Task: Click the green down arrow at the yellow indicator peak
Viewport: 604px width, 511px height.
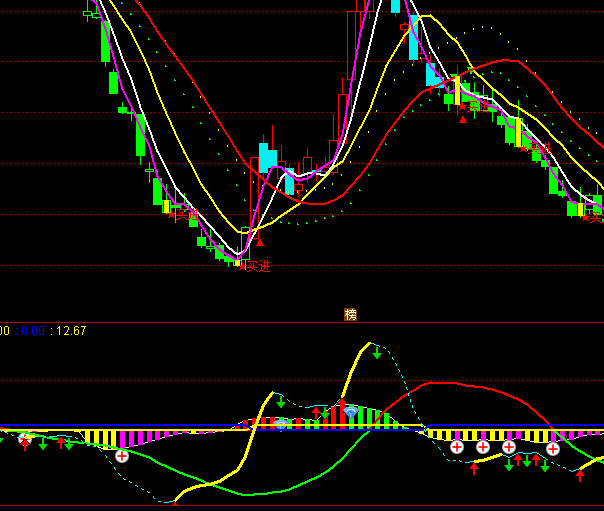Action: click(377, 352)
